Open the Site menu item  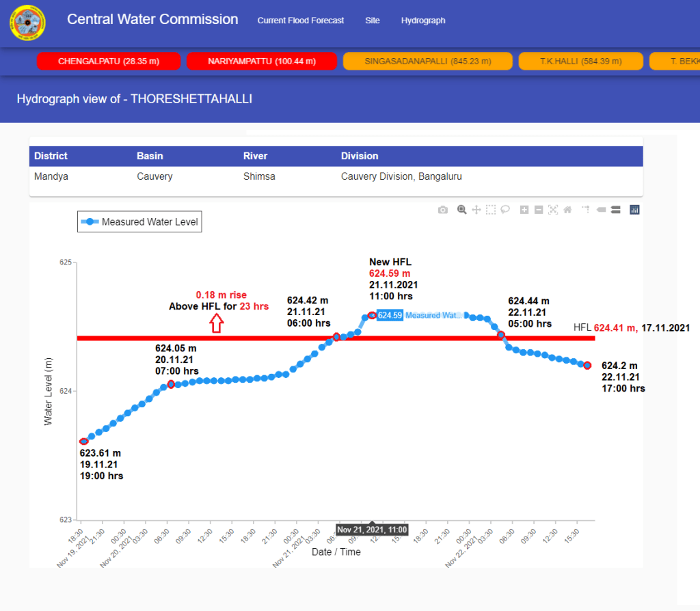click(x=373, y=21)
